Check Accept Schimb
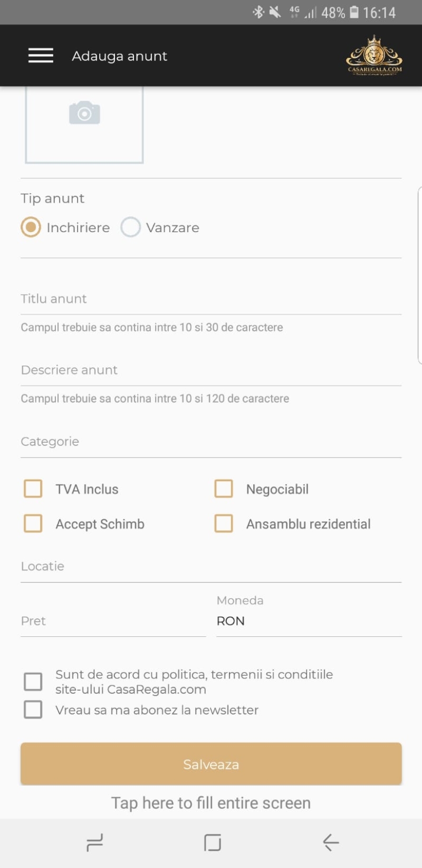This screenshot has width=422, height=868. pos(33,523)
